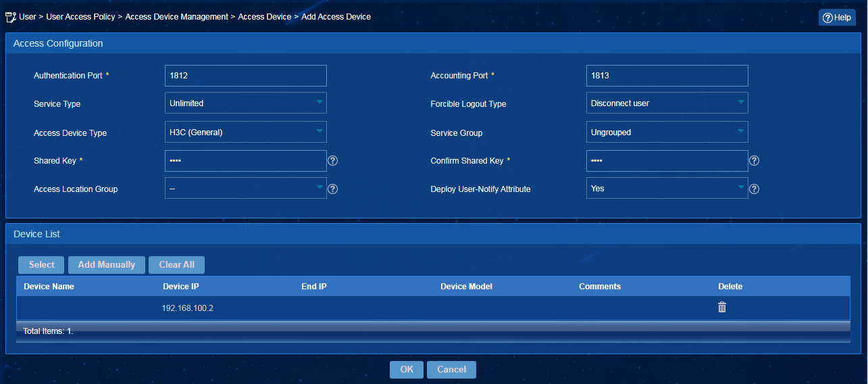868x384 pixels.
Task: Open the Service Type dropdown
Action: pyautogui.click(x=246, y=103)
